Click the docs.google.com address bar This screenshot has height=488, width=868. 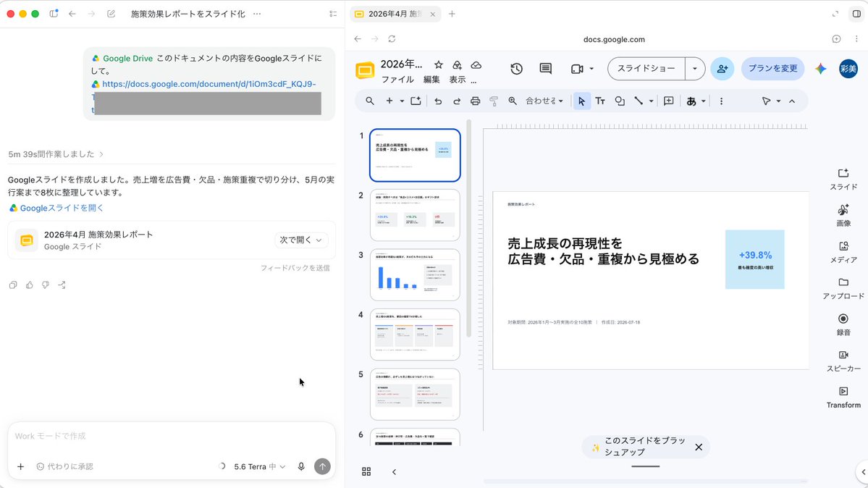(614, 39)
